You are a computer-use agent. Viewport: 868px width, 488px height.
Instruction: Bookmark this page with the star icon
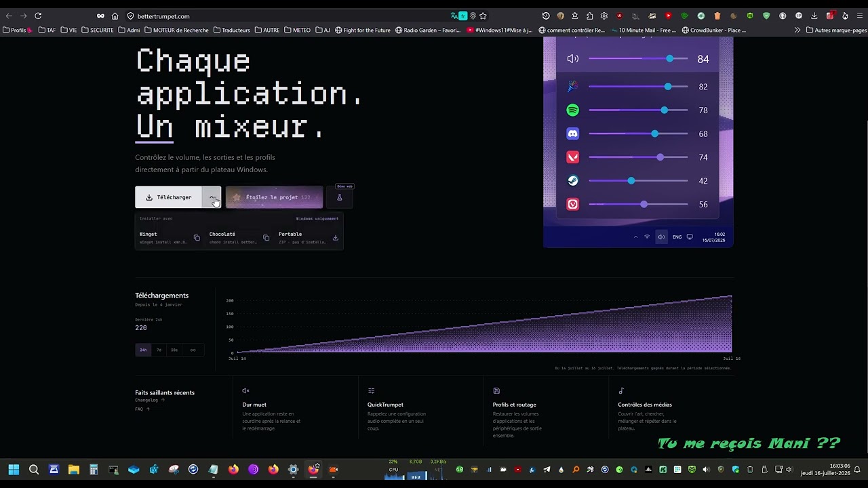tap(483, 16)
